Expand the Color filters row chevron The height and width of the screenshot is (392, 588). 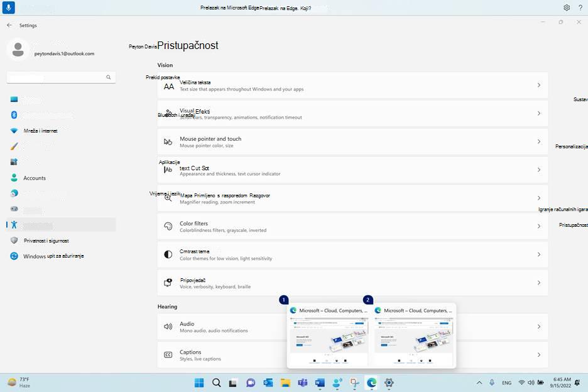pos(539,226)
